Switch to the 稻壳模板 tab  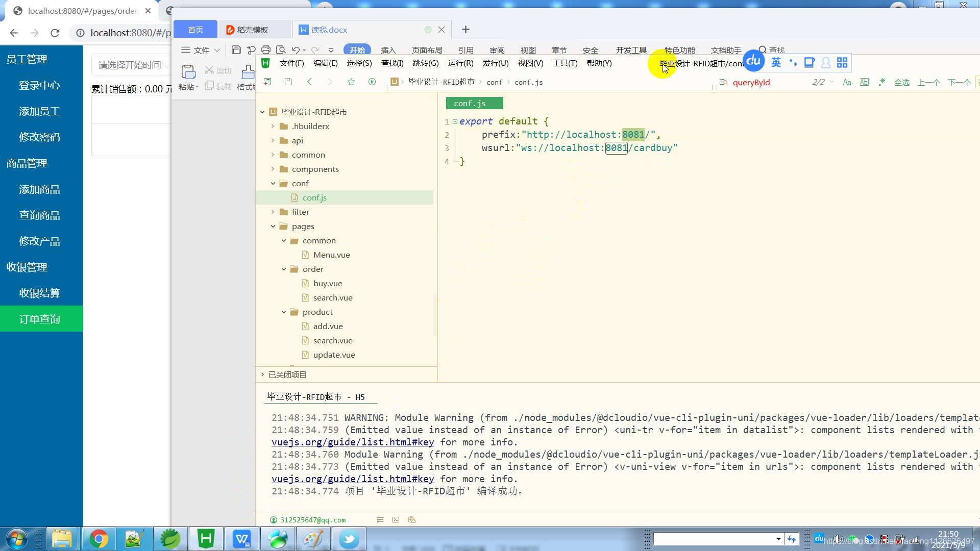tap(253, 30)
